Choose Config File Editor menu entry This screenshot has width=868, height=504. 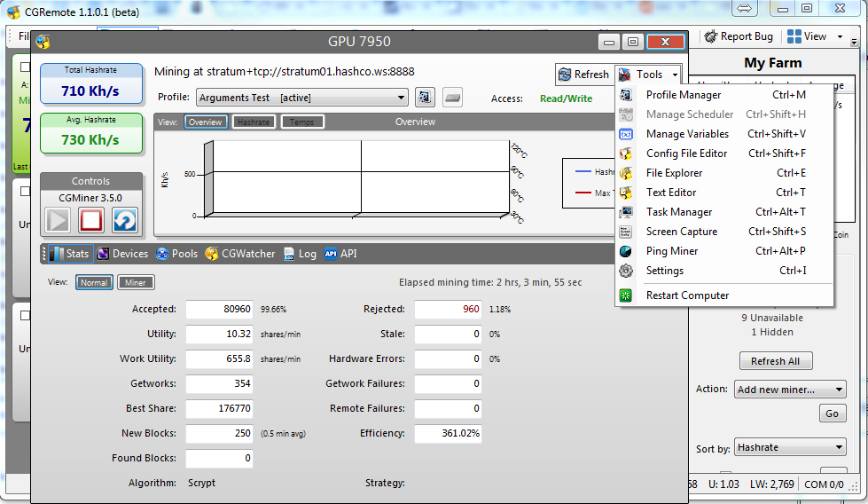pos(724,154)
